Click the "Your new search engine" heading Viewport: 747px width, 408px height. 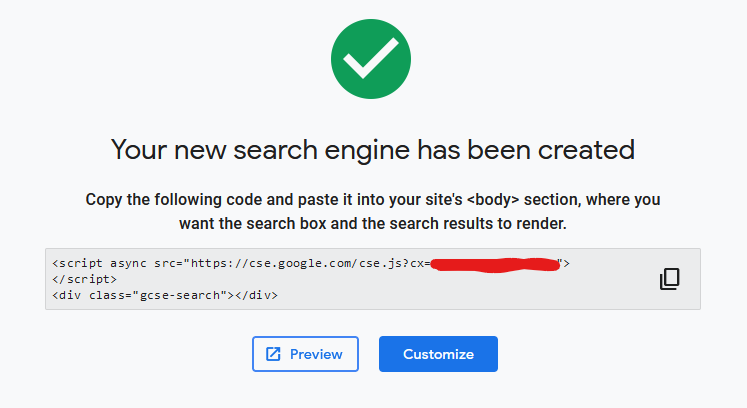372,149
